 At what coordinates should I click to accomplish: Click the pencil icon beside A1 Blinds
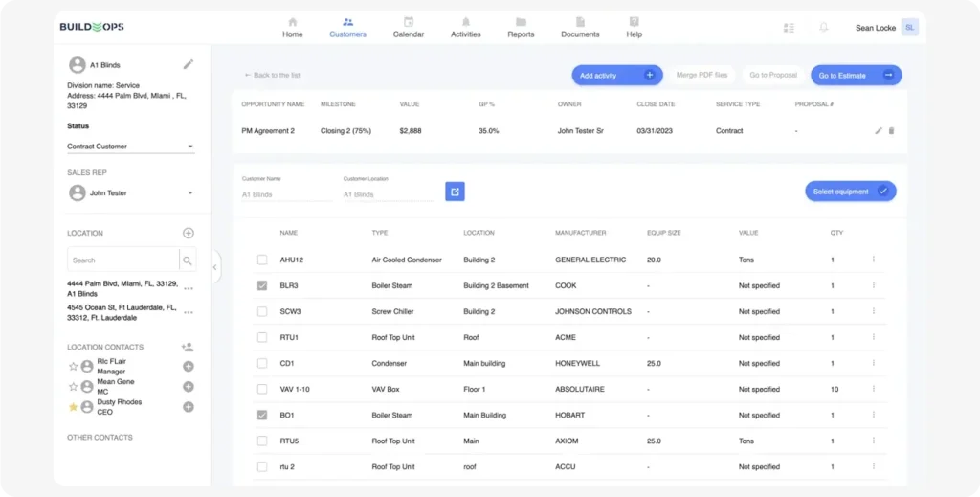[189, 64]
